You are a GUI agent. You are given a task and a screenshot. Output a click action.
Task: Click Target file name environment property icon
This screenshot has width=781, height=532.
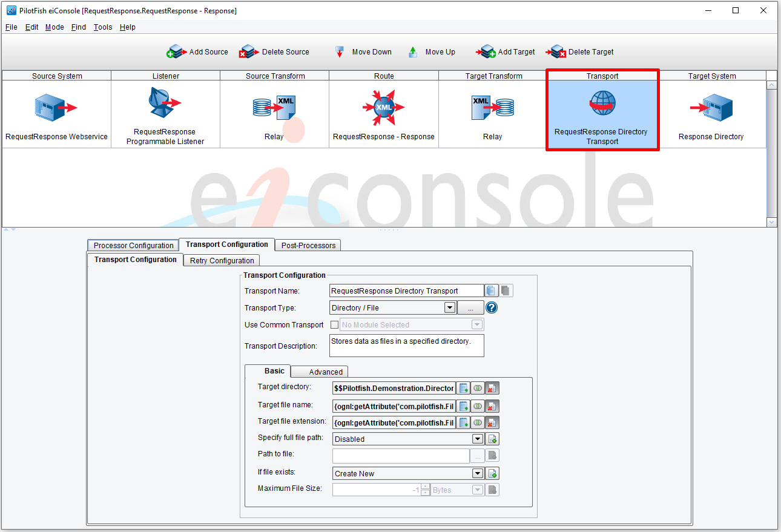coord(463,406)
